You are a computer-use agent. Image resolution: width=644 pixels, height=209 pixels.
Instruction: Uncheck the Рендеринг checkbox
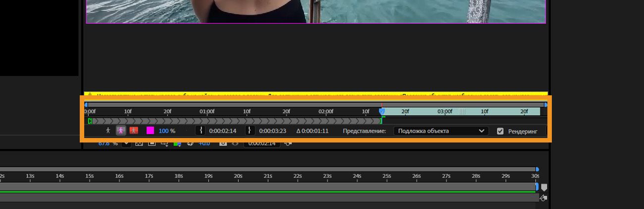click(500, 131)
